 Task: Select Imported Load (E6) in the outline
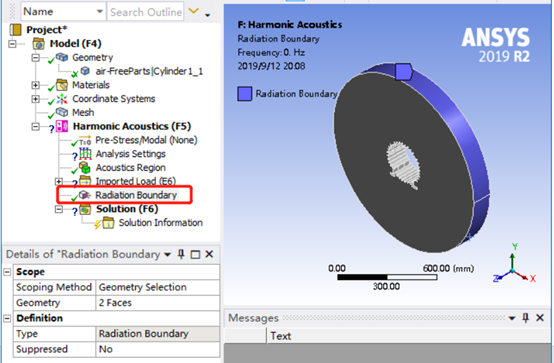[136, 181]
